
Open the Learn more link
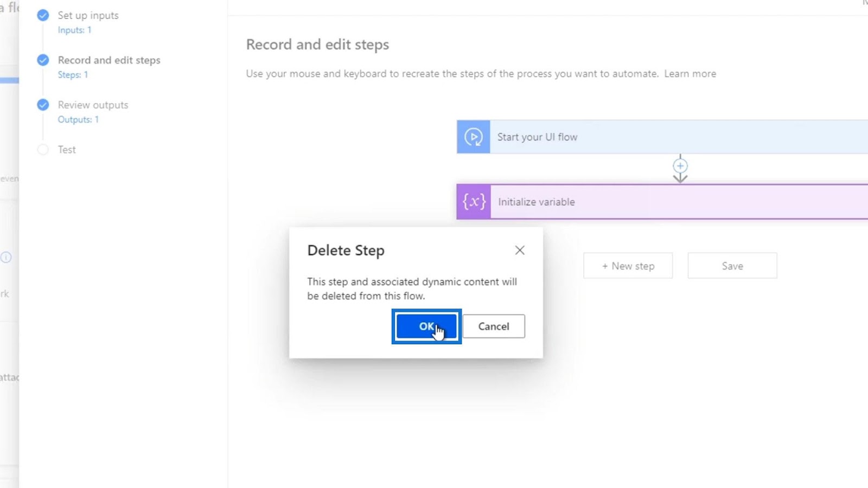(690, 74)
